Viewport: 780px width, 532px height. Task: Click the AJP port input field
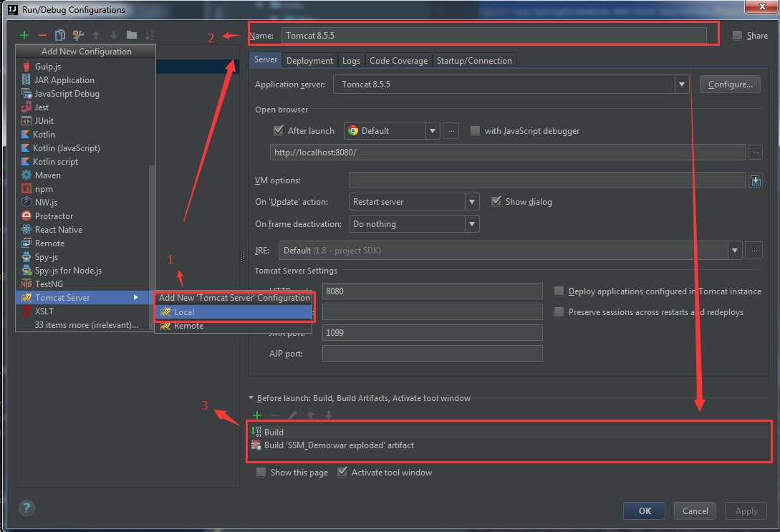[x=433, y=354]
